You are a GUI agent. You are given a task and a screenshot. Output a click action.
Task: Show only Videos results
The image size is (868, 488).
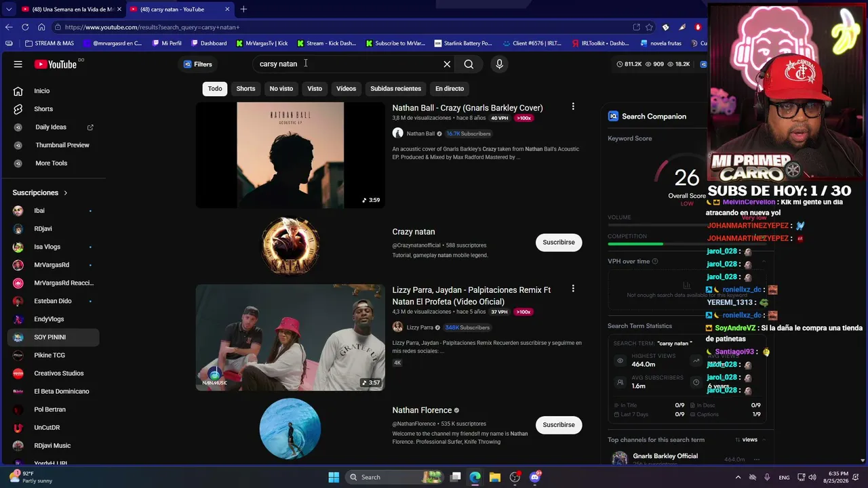point(346,89)
